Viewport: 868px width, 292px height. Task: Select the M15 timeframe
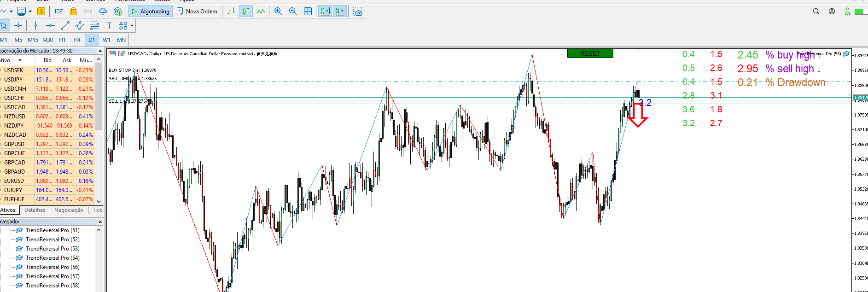(33, 40)
